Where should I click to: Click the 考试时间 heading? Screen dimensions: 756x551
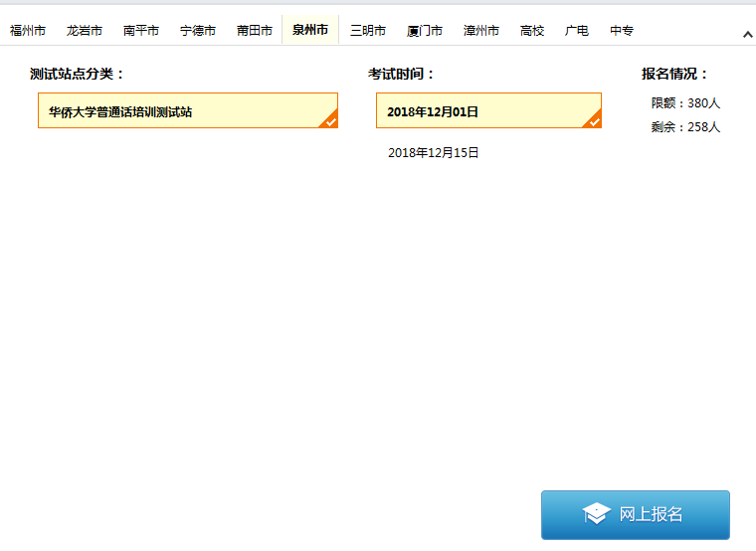click(x=401, y=74)
